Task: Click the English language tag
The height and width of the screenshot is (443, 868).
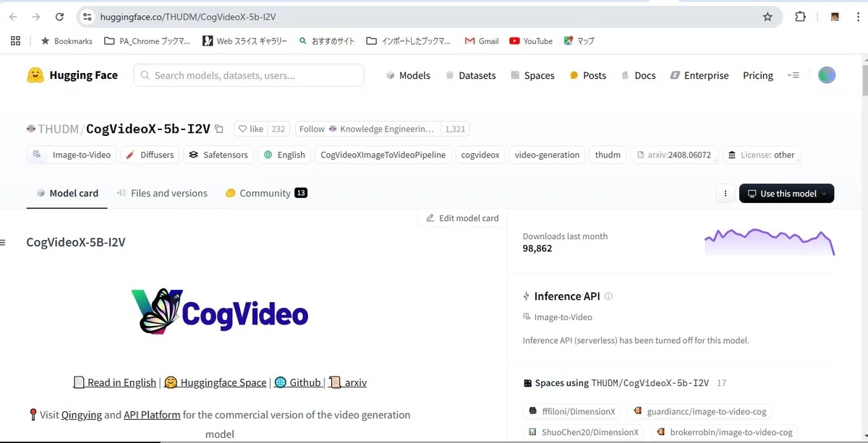Action: point(284,155)
